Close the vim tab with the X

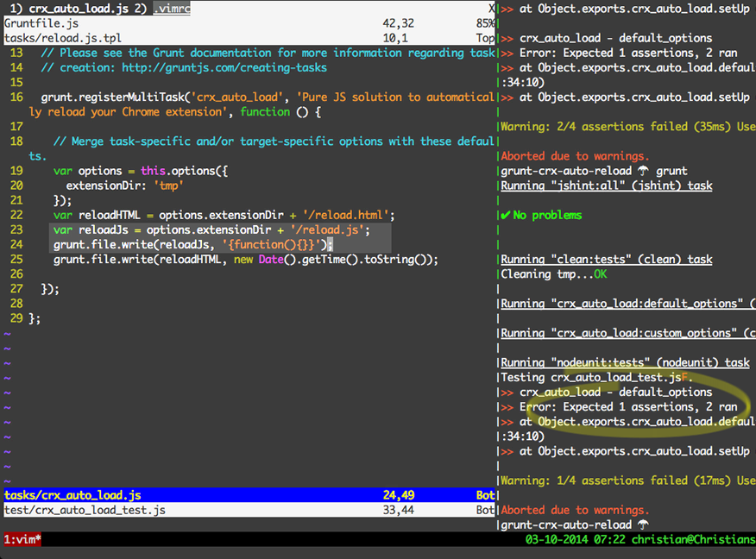point(491,8)
